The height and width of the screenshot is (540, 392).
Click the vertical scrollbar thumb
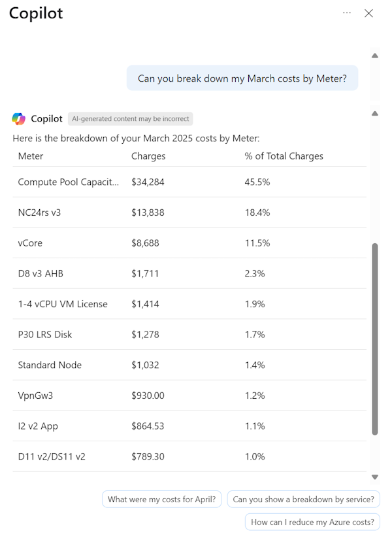pyautogui.click(x=375, y=339)
